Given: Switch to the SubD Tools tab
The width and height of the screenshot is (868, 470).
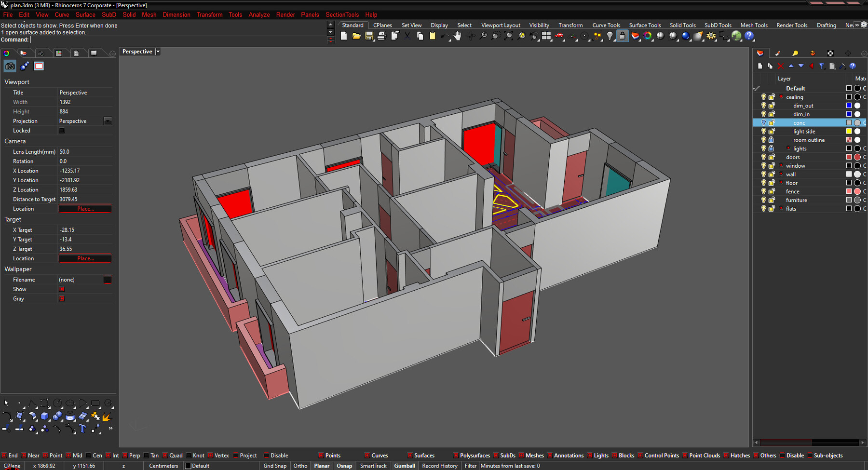Looking at the screenshot, I should [718, 25].
